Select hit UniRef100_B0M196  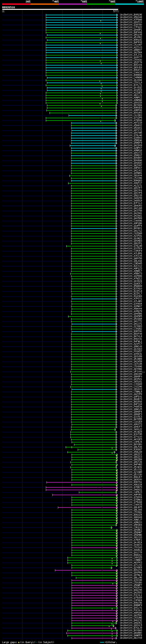131,15
